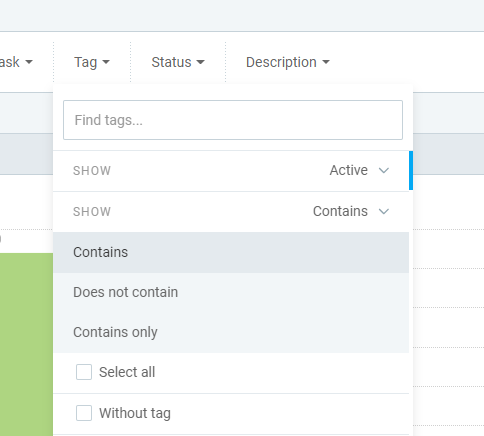Tick the Without tag checkbox
The image size is (484, 436).
[x=84, y=413]
